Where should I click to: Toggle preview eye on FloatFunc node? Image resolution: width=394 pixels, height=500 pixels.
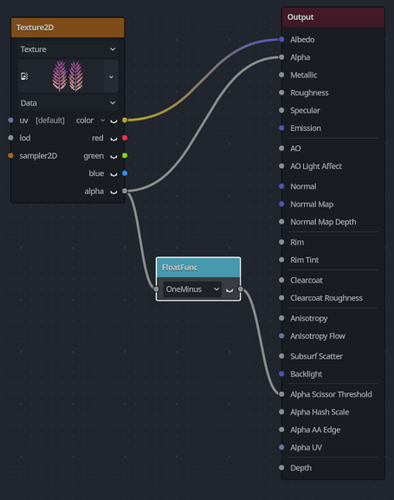pos(229,290)
